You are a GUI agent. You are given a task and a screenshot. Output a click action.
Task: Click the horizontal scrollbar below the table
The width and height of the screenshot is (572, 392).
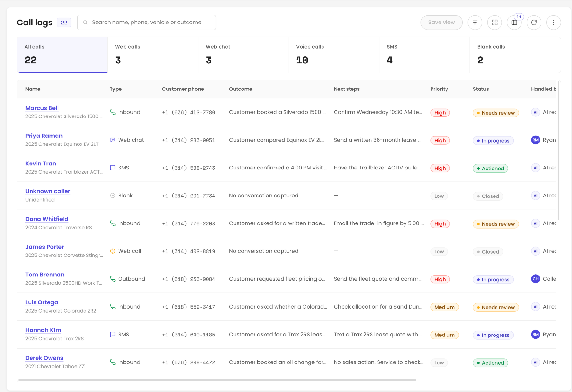click(x=217, y=380)
